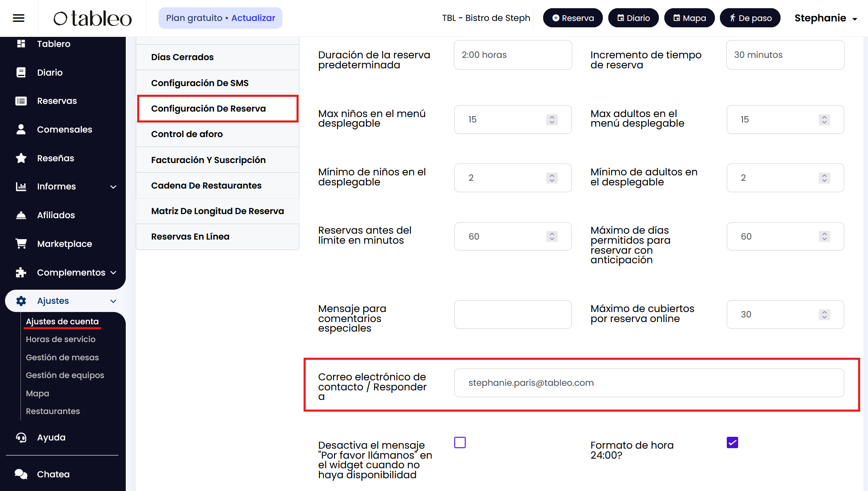Click the Afiliados bell icon

21,215
